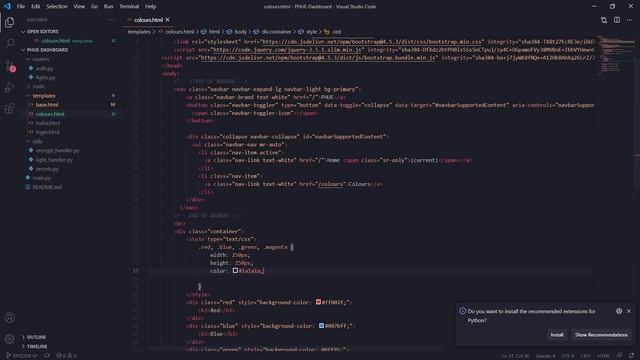640x360 pixels.
Task: Open the Selection menu
Action: click(x=57, y=7)
